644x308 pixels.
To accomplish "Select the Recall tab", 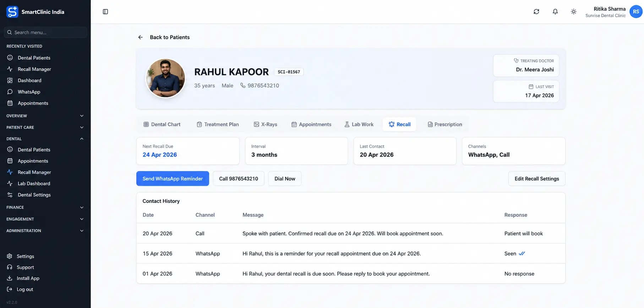I will (x=399, y=124).
